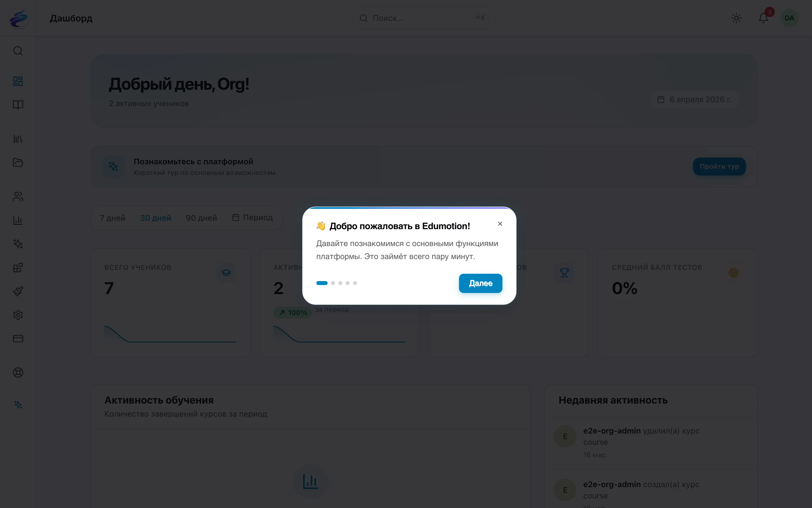Click calendar icon next to 6 апреля 2026
This screenshot has height=508, width=812.
[x=661, y=99]
